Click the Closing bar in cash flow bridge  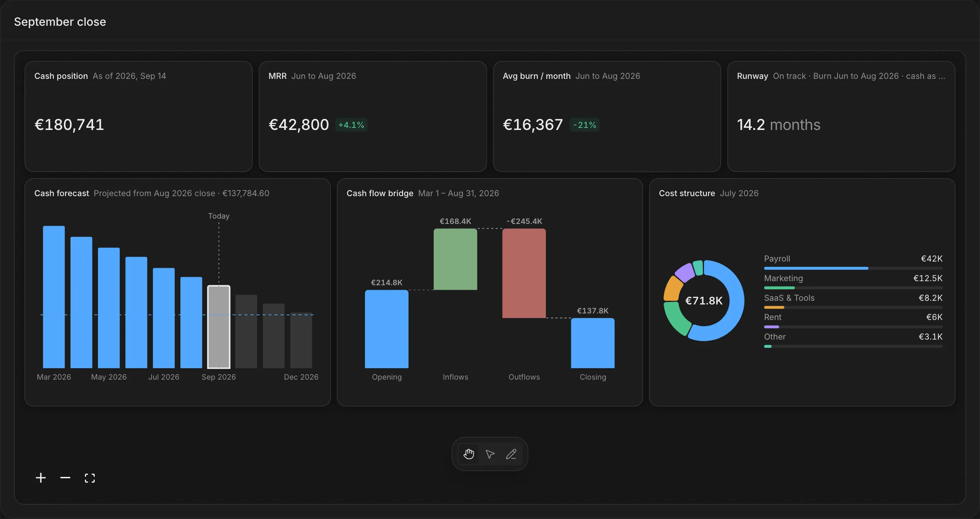pyautogui.click(x=592, y=343)
